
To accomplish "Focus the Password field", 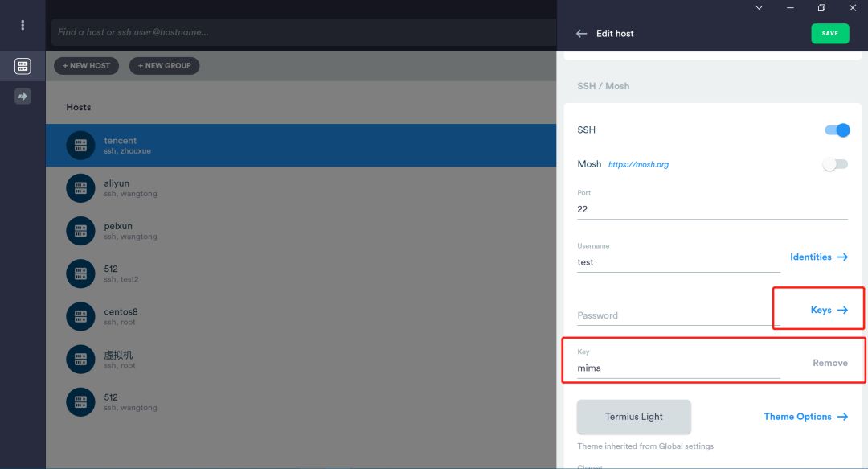I will (x=678, y=315).
